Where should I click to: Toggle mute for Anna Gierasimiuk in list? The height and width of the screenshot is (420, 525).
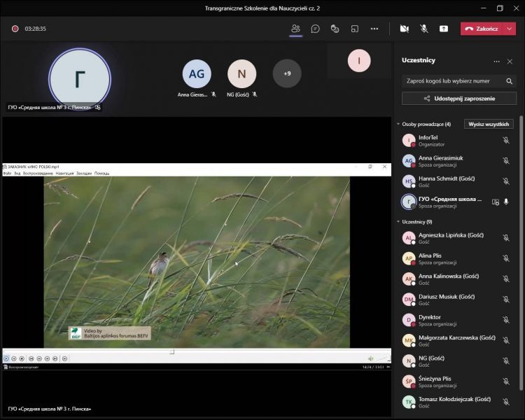click(x=506, y=161)
